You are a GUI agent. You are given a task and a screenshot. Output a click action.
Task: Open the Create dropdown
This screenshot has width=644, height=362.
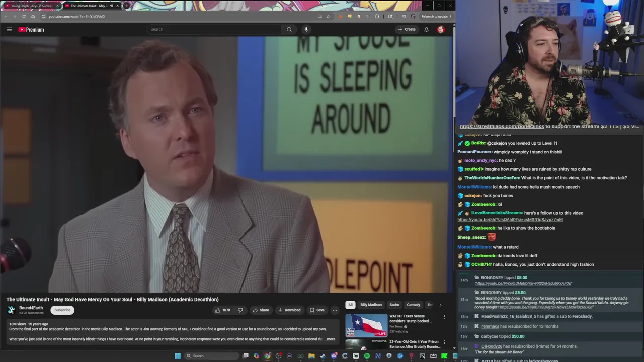click(407, 29)
